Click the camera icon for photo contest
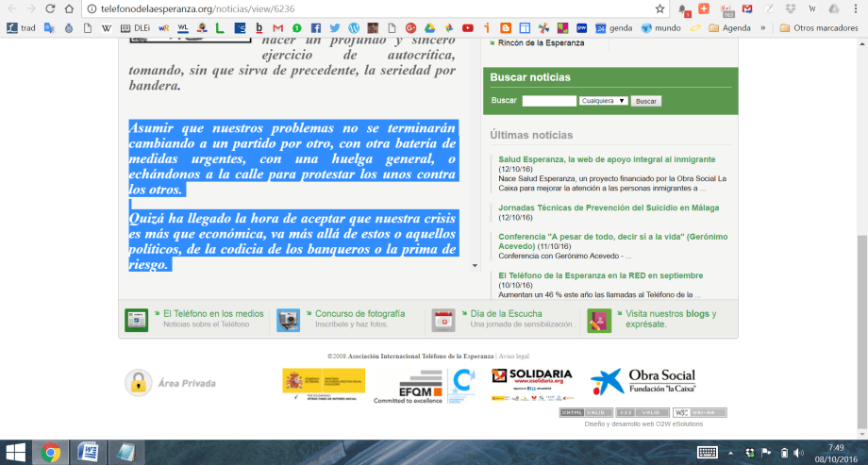 pyautogui.click(x=288, y=320)
